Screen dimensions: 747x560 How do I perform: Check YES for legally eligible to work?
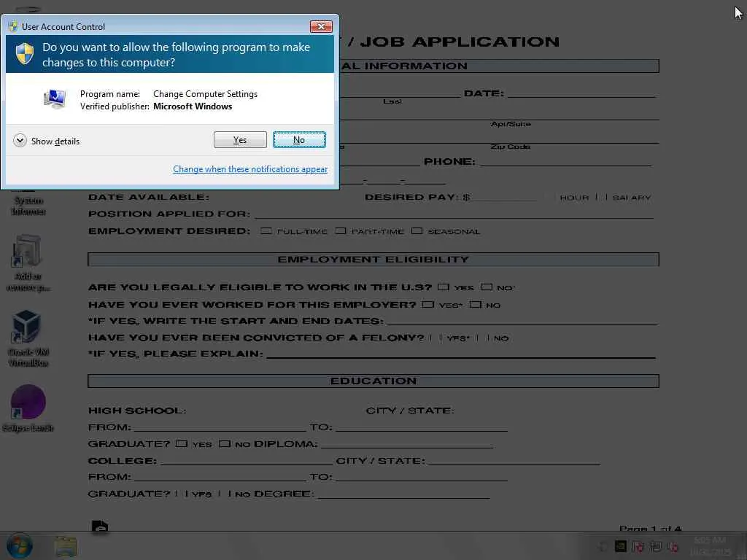(444, 287)
